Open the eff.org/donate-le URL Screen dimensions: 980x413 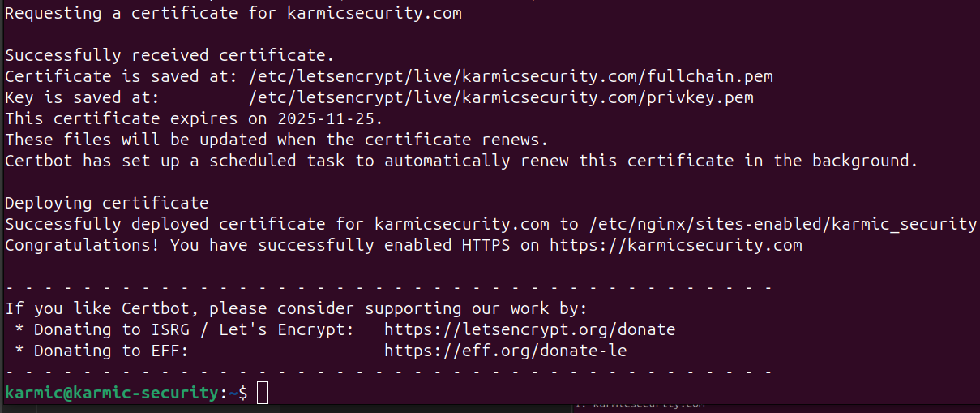[x=506, y=351]
